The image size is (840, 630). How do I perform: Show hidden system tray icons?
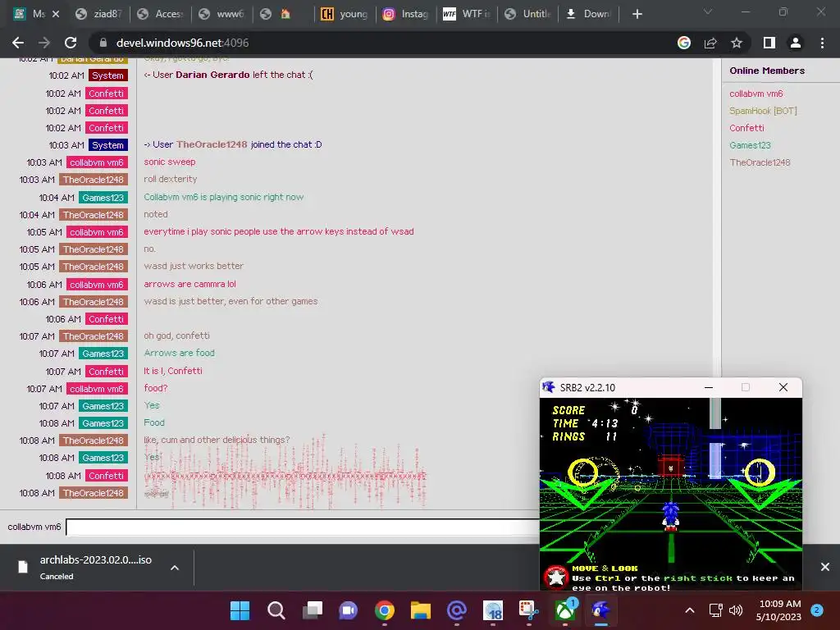pyautogui.click(x=690, y=610)
